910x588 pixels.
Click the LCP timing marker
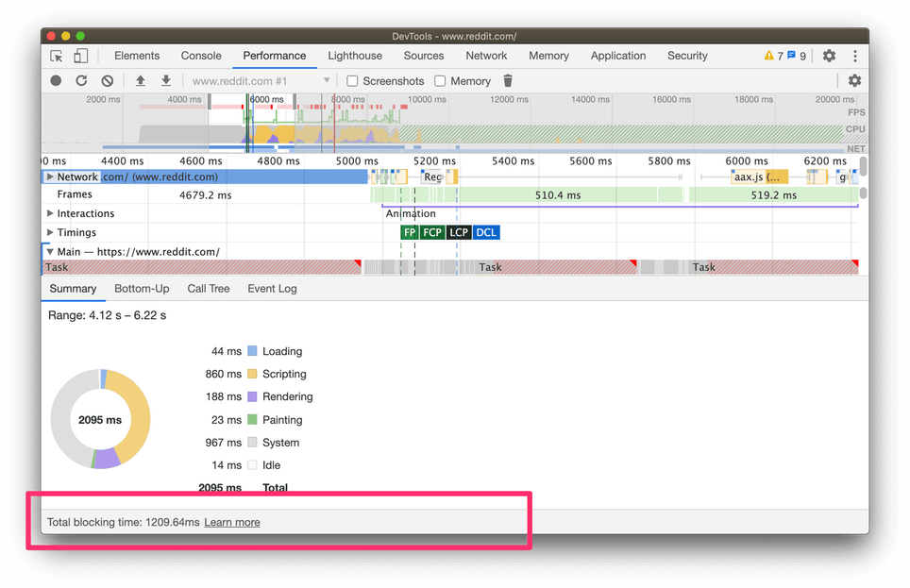coord(459,233)
